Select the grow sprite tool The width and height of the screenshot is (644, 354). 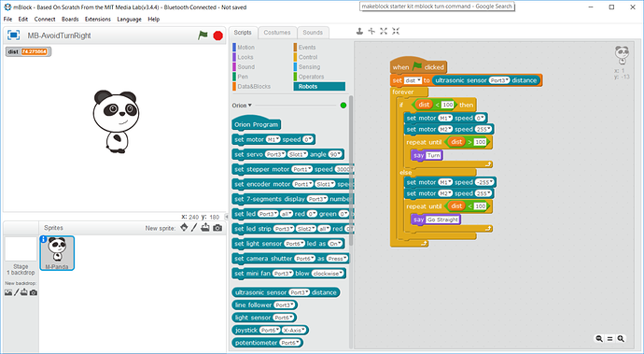(x=384, y=31)
